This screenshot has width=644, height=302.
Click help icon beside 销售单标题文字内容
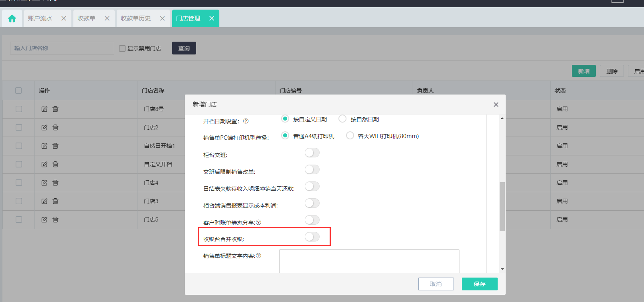coord(259,256)
